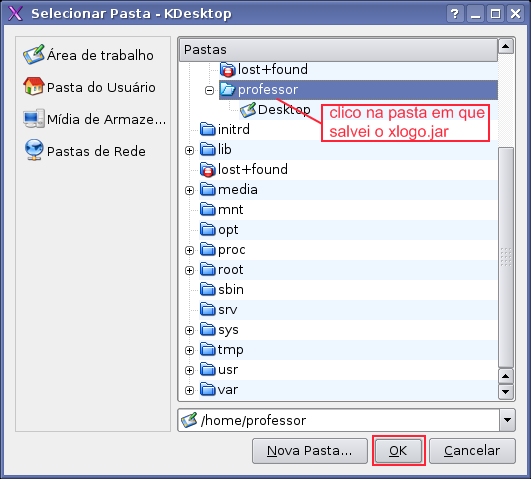Screen dimensions: 531x479
Task: Choose the locked lost+found folder under root
Action: 244,169
